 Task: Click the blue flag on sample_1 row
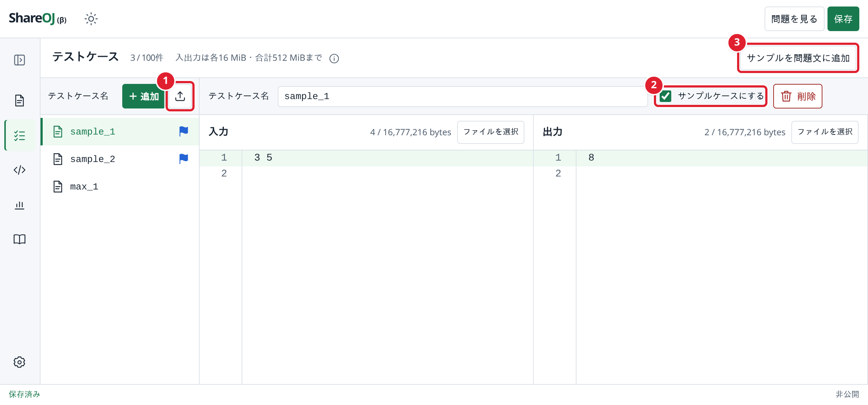[184, 131]
